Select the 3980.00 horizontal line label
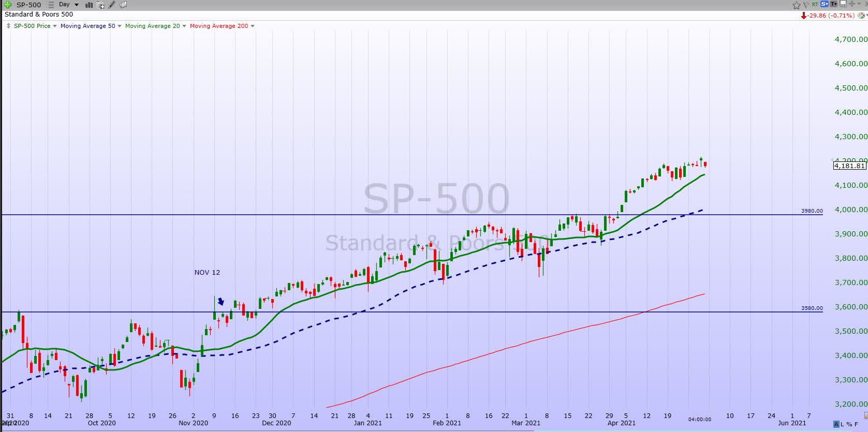 tap(812, 211)
